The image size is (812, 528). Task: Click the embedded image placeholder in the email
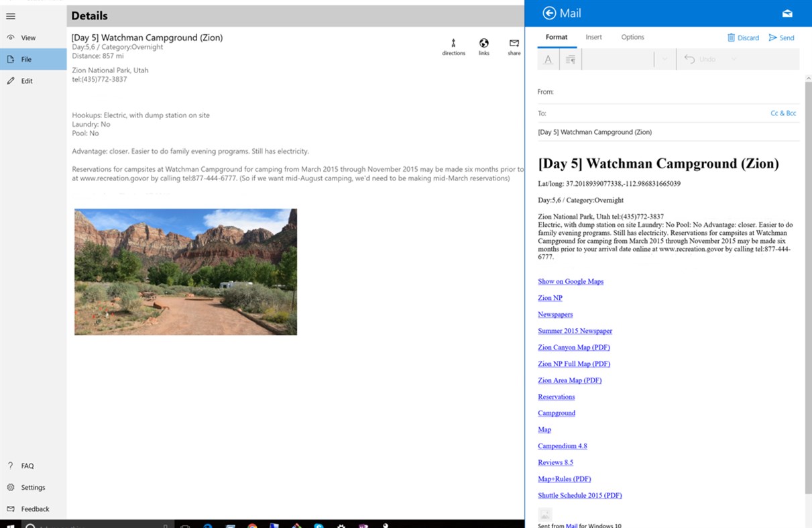click(x=545, y=514)
